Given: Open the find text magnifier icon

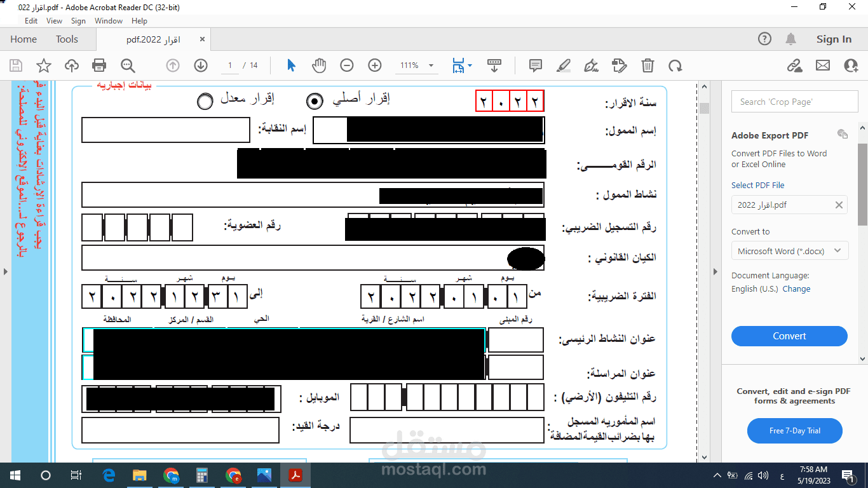Looking at the screenshot, I should [x=128, y=65].
